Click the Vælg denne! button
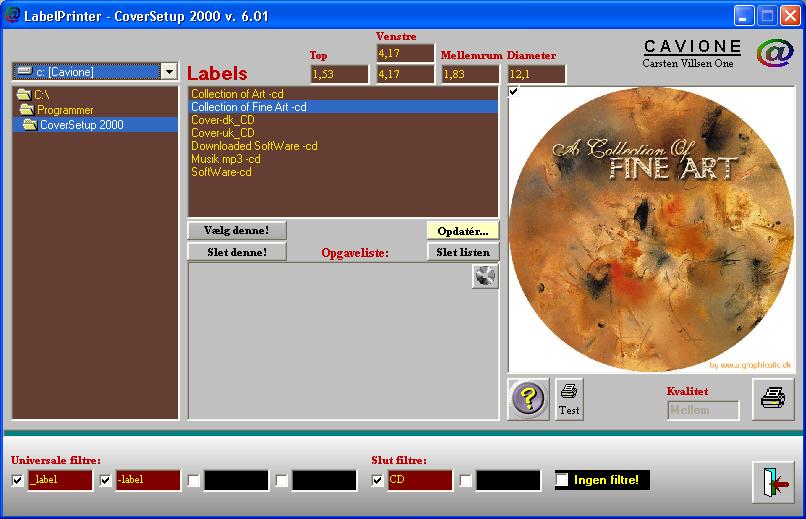Screen dimensions: 806x519 point(236,230)
